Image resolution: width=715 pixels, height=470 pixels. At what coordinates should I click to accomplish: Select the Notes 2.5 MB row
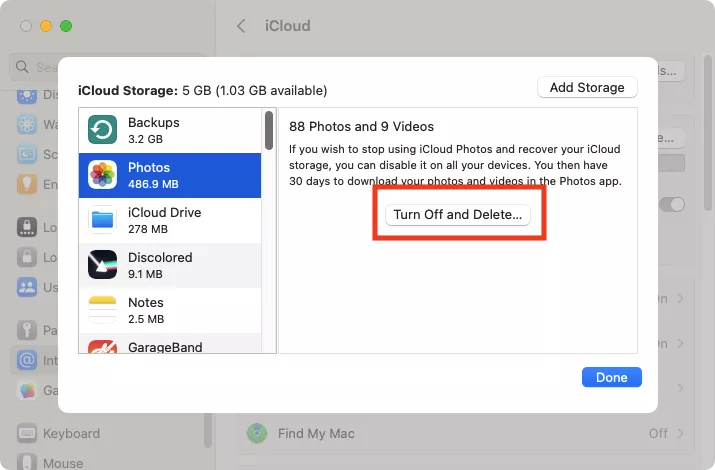(170, 310)
